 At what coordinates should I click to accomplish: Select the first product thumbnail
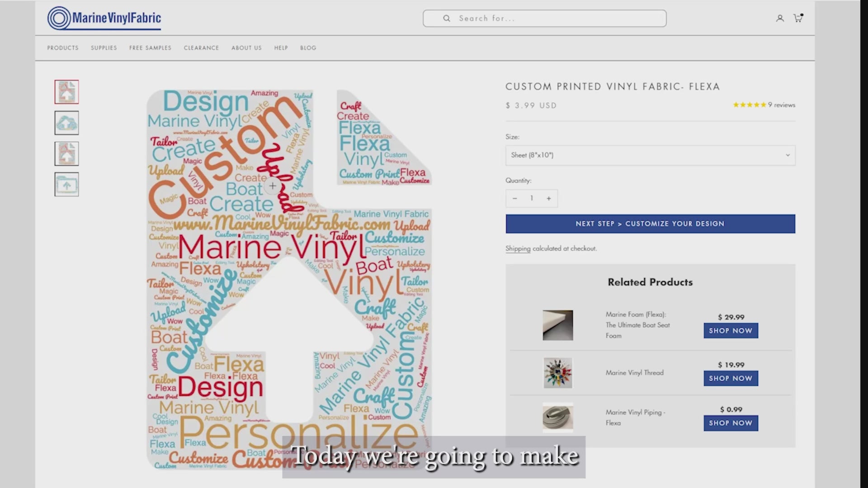(x=67, y=92)
